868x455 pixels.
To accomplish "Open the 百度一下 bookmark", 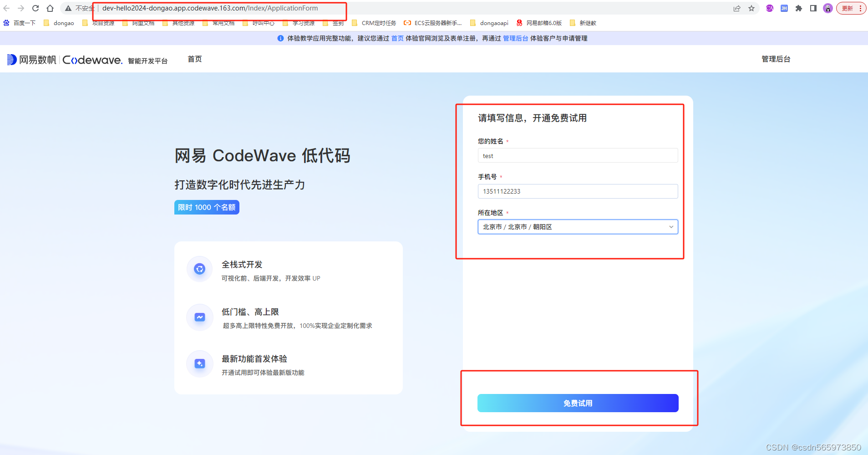I will click(20, 23).
